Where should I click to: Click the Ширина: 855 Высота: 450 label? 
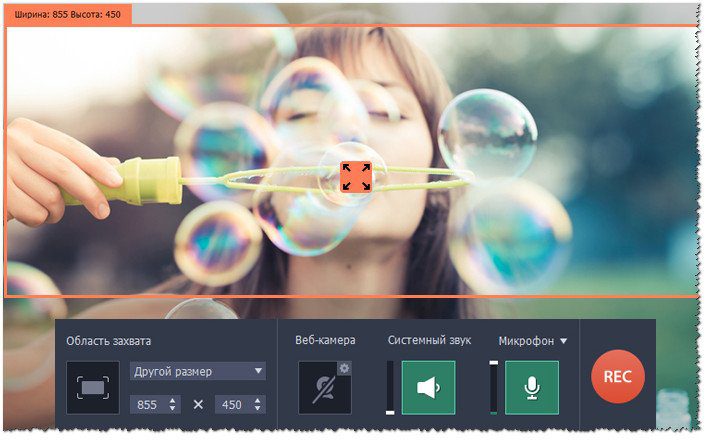[x=68, y=14]
